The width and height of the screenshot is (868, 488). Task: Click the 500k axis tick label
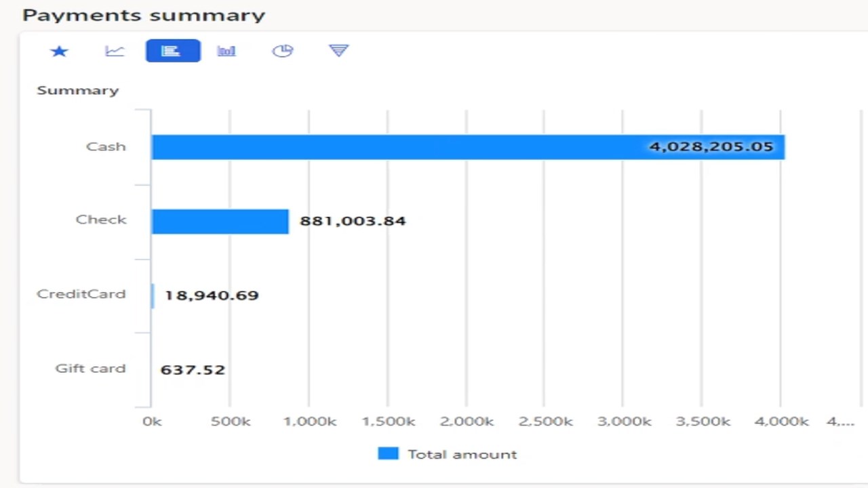coord(231,422)
